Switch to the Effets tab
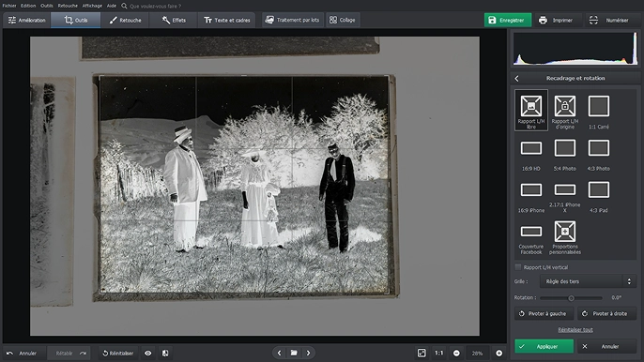This screenshot has height=362, width=644. (x=174, y=20)
